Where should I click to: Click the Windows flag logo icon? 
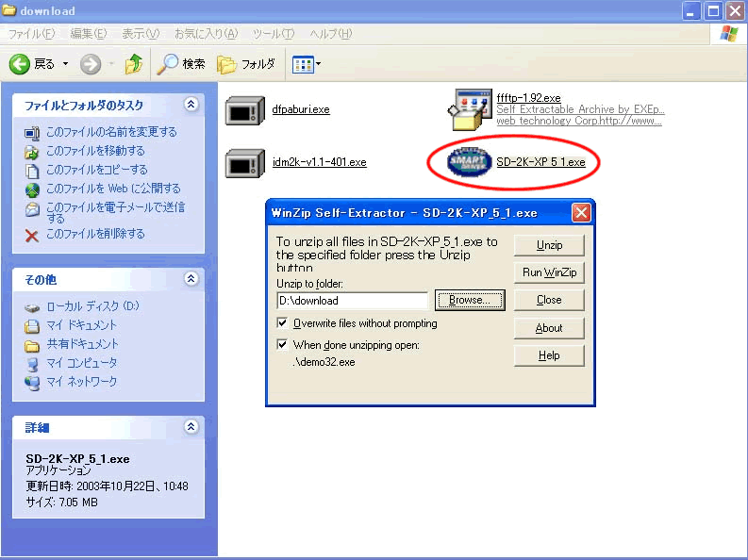coord(729,34)
